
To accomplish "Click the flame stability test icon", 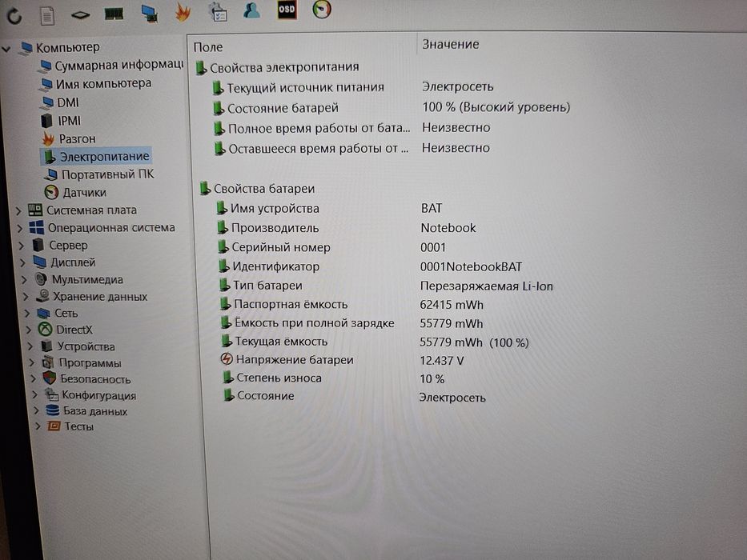I will click(x=183, y=12).
